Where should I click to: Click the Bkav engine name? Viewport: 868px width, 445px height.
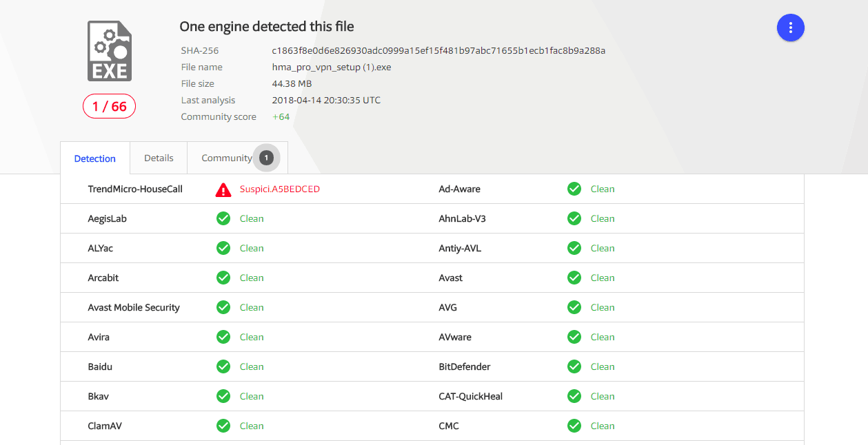(x=98, y=396)
